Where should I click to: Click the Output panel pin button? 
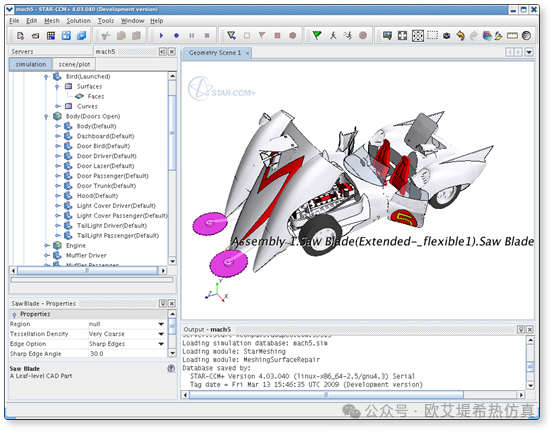521,329
